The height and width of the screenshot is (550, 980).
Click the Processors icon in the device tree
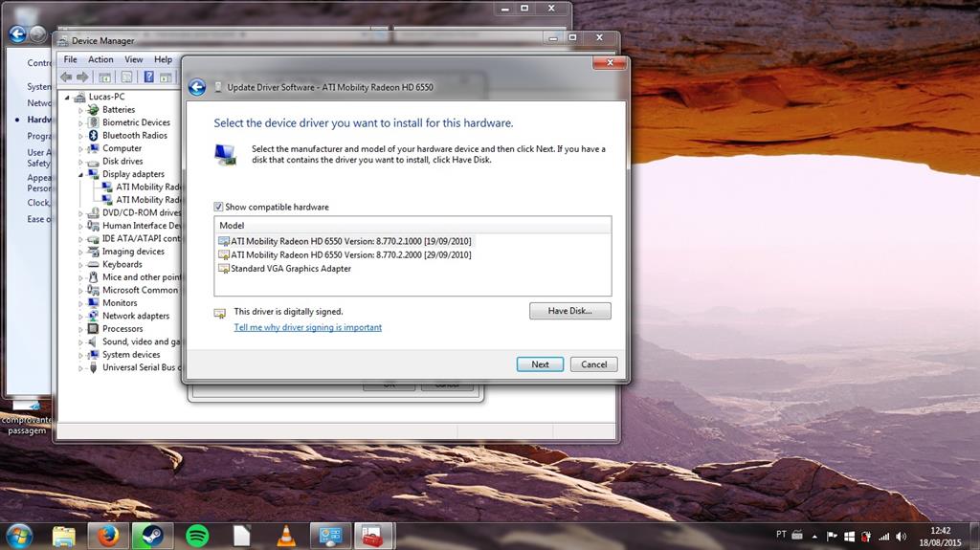pyautogui.click(x=93, y=329)
